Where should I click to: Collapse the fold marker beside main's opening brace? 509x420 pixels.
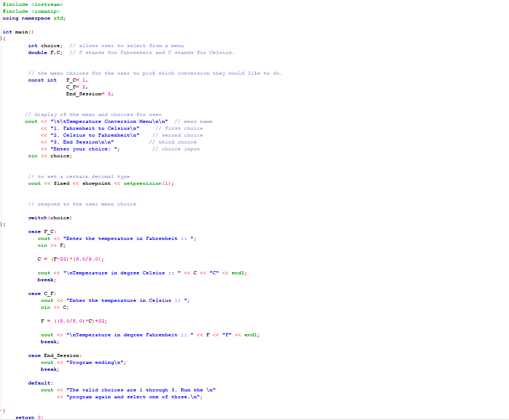click(x=1, y=39)
